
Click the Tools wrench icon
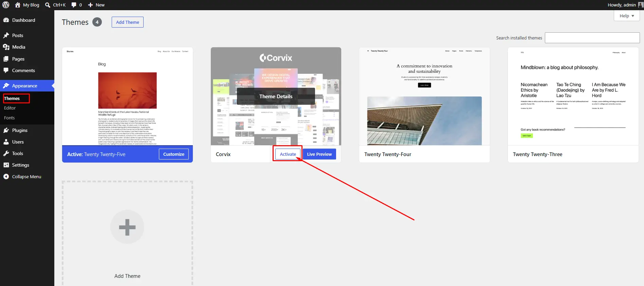tap(6, 153)
